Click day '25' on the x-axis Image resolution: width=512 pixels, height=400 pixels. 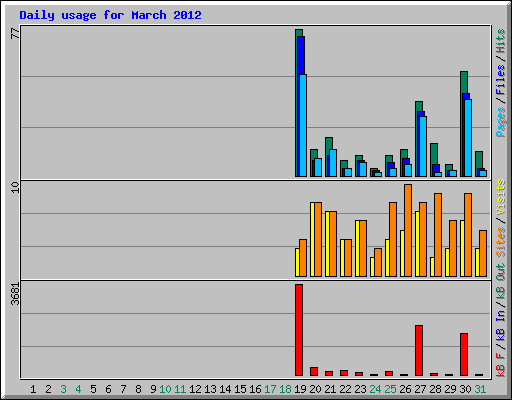click(x=390, y=389)
